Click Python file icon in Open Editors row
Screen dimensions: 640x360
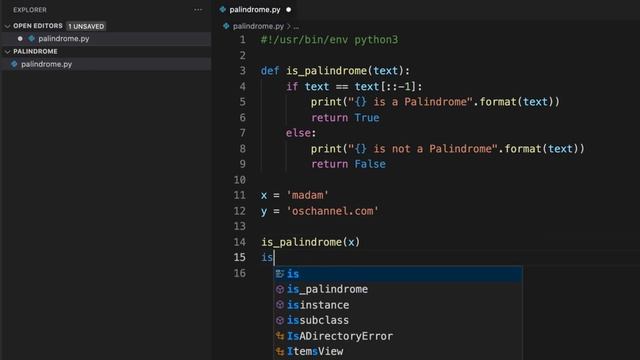pyautogui.click(x=31, y=38)
